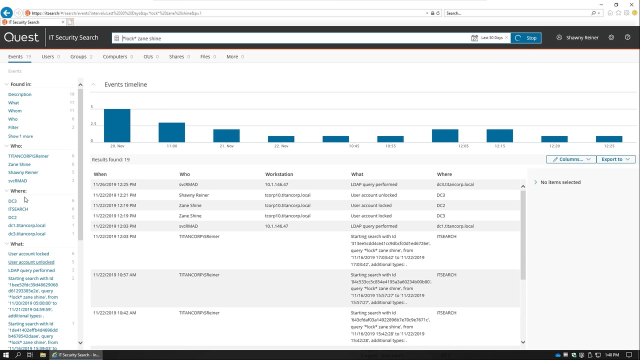
Task: Switch to the Users tab
Action: pos(51,57)
